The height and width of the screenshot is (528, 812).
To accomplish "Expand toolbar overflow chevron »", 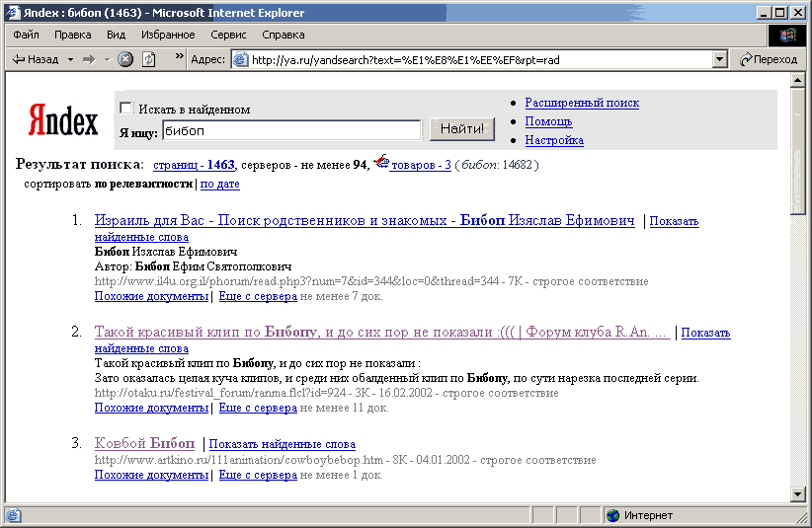I will click(179, 56).
